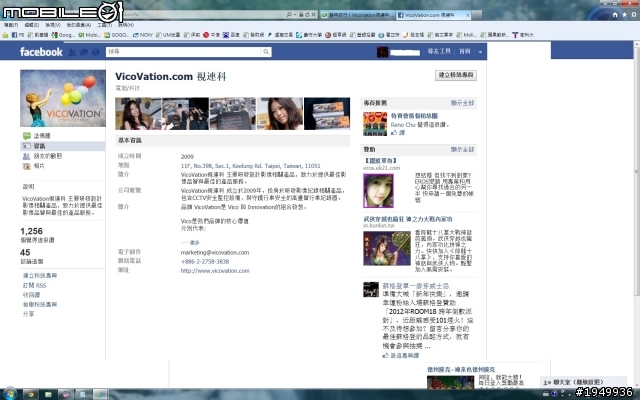Viewport: 640px width, 400px height.
Task: Open the 我的最愛(A) menu
Action: [x=79, y=25]
